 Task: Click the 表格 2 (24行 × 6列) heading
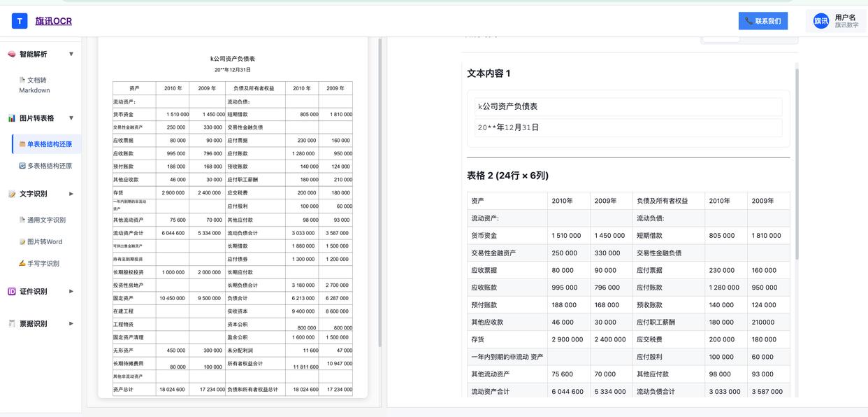point(507,176)
